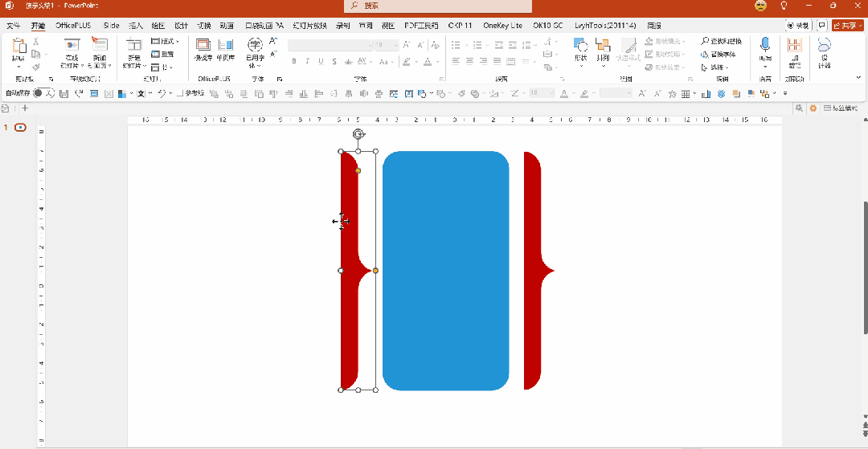Collapse the ribbon with the chevron
Screen dimensions: 868x449
pos(858,78)
